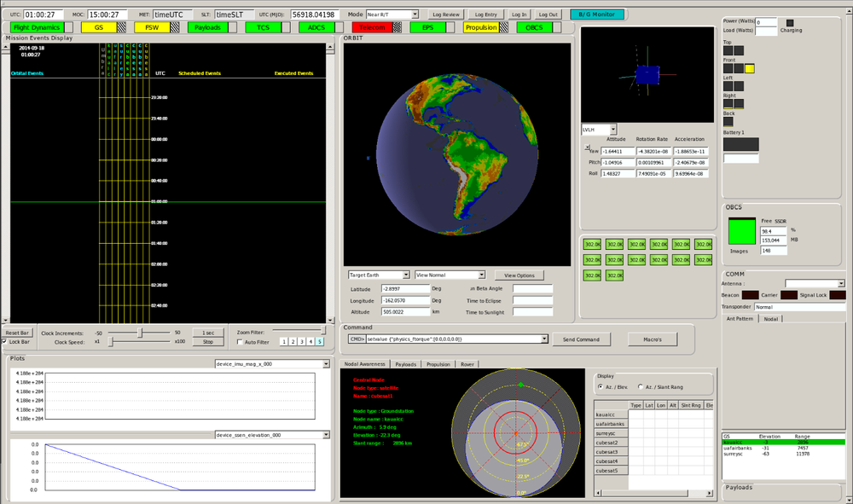The width and height of the screenshot is (853, 504).
Task: Click the Back solar panel indicator
Action: pyautogui.click(x=728, y=122)
